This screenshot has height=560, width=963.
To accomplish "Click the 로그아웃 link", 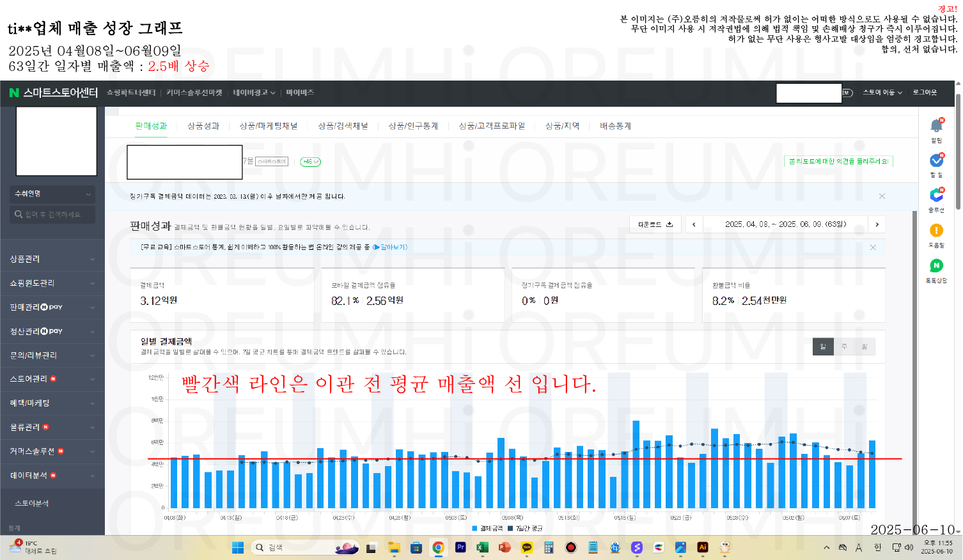I will tap(925, 93).
